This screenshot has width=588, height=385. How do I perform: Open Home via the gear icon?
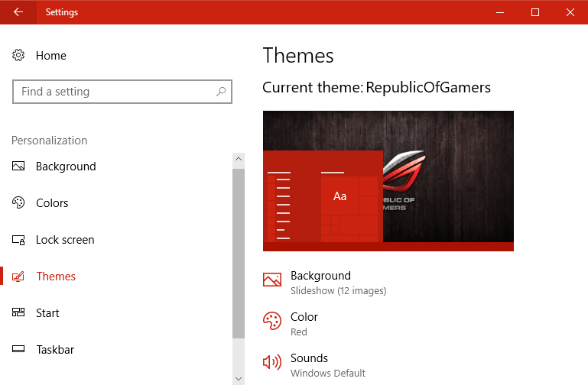(x=18, y=55)
